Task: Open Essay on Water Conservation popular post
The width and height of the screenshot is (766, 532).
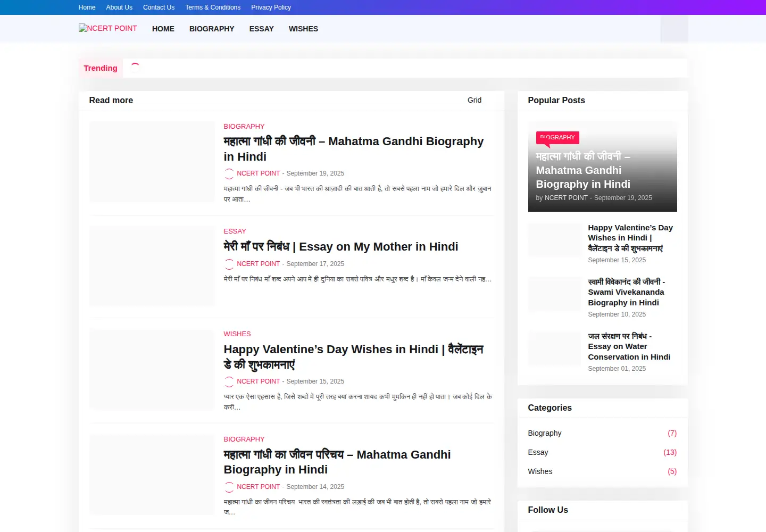Action: pos(629,346)
